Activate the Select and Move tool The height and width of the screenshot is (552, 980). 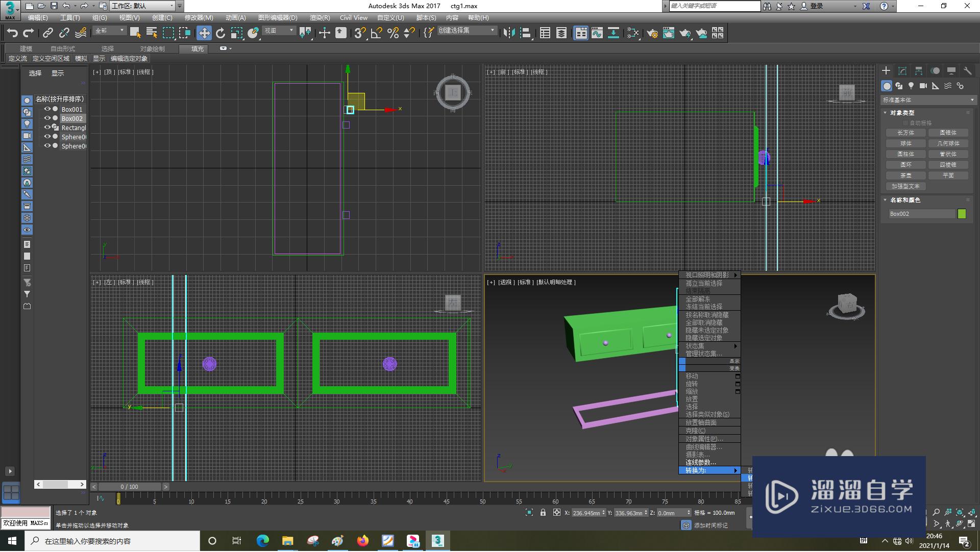[x=204, y=33]
